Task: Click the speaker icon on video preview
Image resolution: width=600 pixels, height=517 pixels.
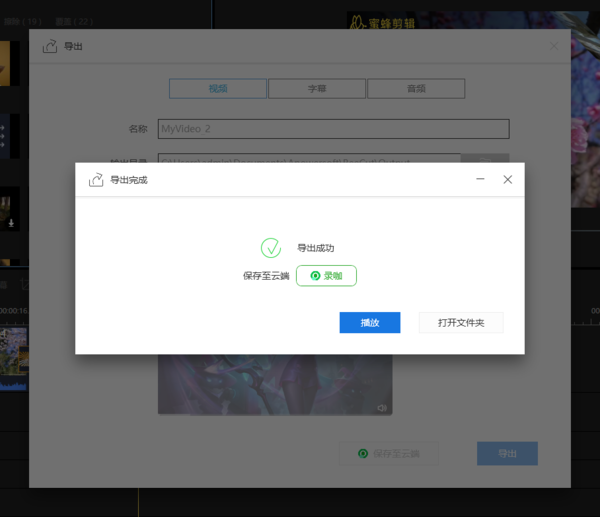Action: pyautogui.click(x=382, y=408)
